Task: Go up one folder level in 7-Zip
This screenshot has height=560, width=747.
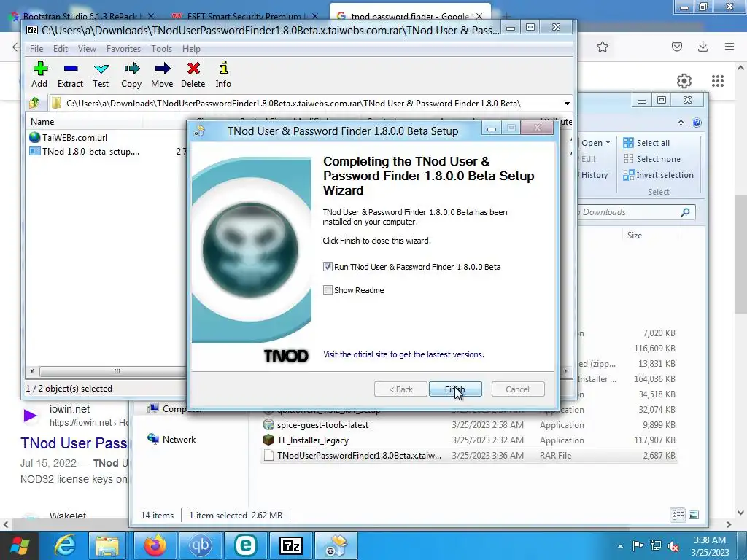Action: pyautogui.click(x=34, y=103)
